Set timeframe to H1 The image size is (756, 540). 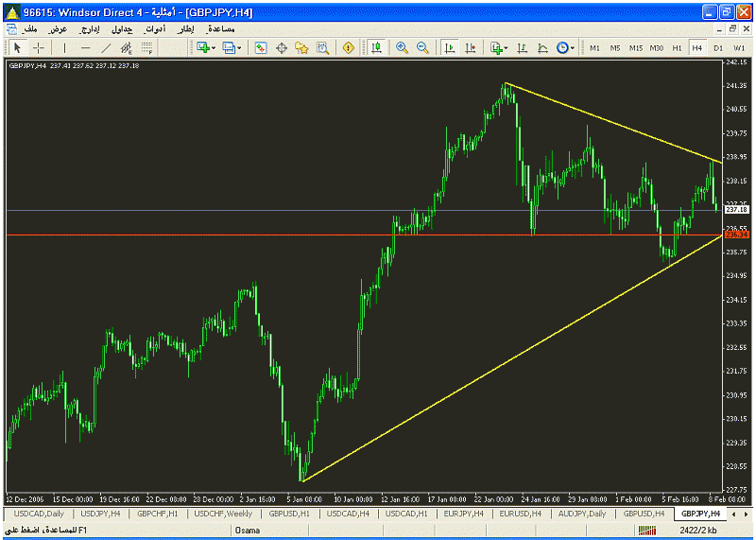677,48
